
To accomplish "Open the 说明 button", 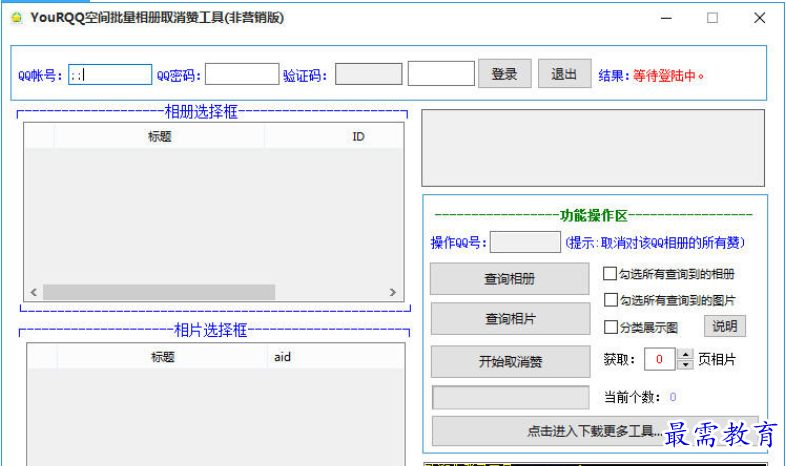I will pos(725,326).
